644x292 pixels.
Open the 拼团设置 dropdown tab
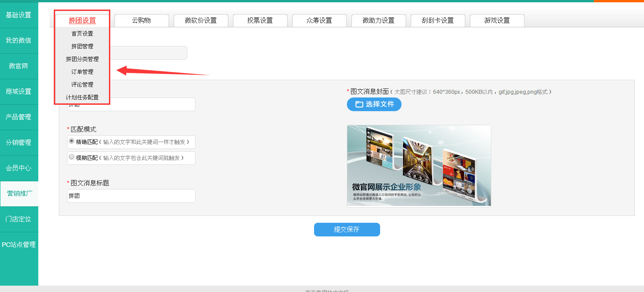82,20
